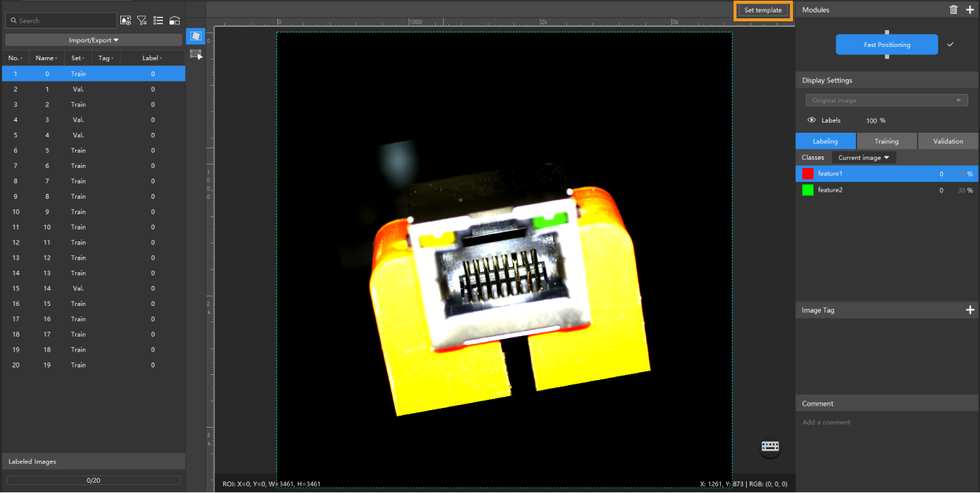980x493 pixels.
Task: Select the camera acquisition icon above Import/Export
Action: pyautogui.click(x=175, y=20)
